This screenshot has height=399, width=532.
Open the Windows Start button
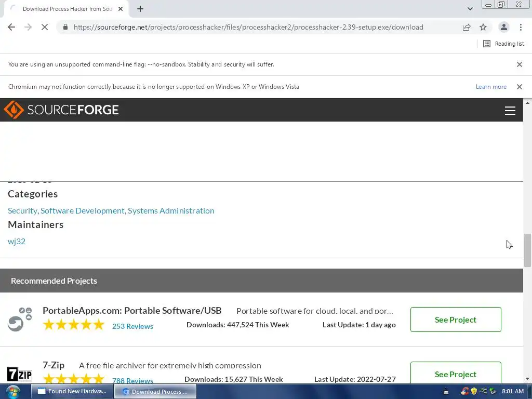tap(12, 392)
